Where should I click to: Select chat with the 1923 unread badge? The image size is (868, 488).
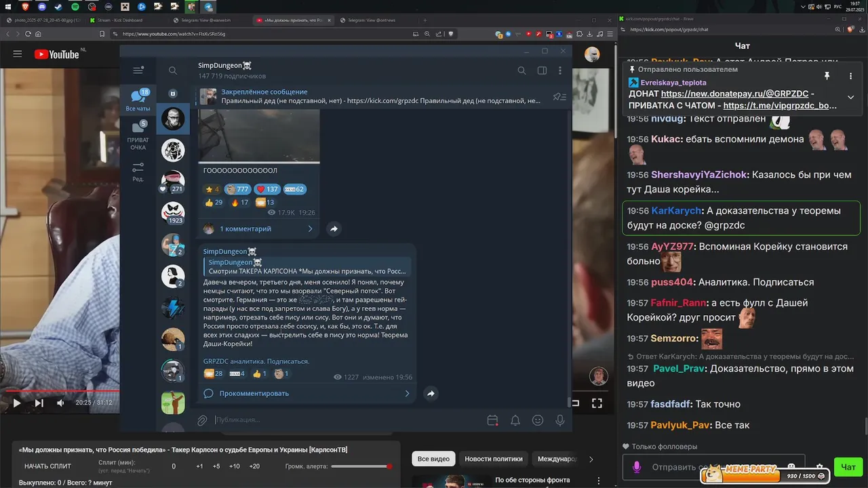coord(173,213)
